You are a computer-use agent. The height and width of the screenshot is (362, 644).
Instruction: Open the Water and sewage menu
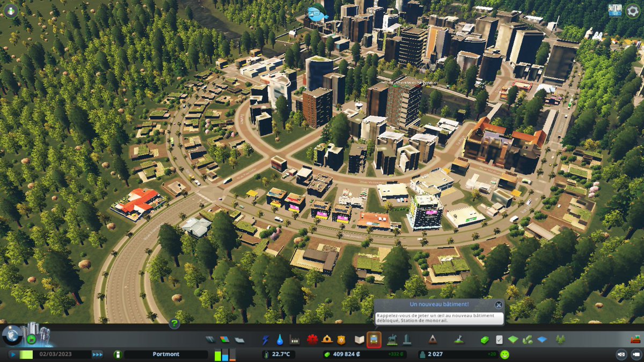click(280, 339)
